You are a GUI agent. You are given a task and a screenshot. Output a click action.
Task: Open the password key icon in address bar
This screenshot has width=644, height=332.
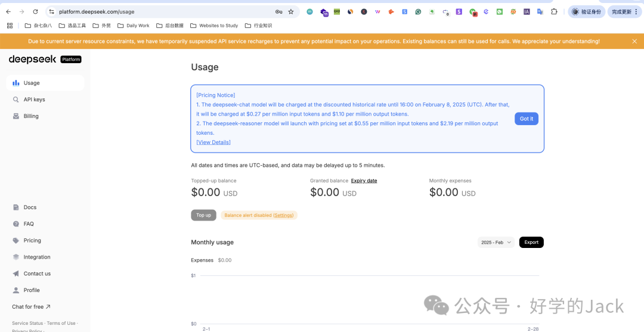(278, 12)
